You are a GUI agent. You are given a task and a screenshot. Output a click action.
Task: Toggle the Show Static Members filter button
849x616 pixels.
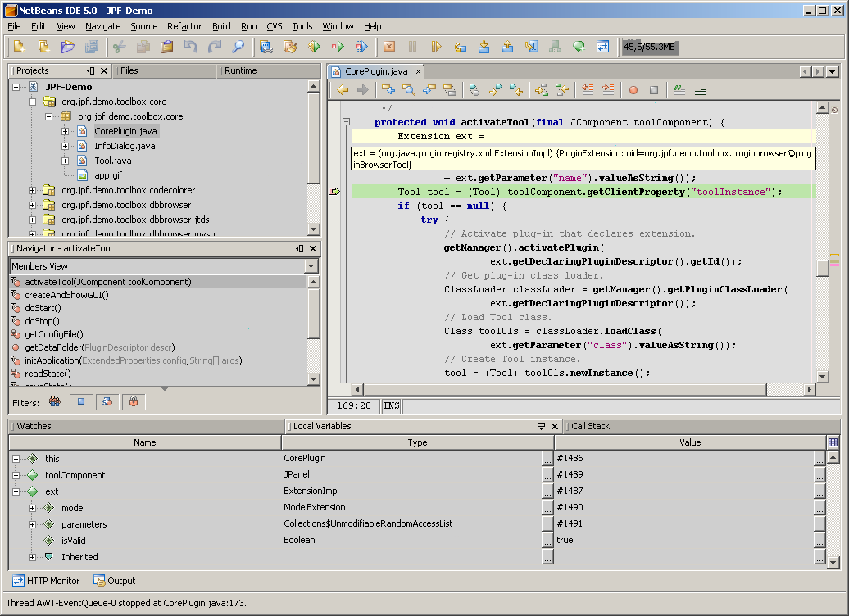[107, 401]
